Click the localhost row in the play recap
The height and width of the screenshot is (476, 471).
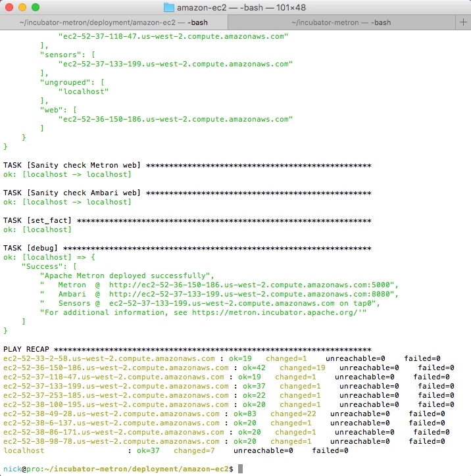176,450
